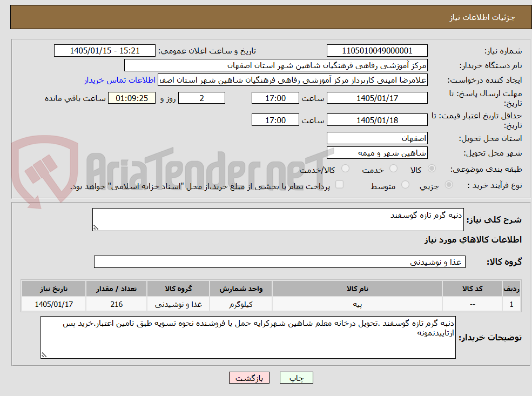Click the price validity 17:00 time field

click(275, 120)
